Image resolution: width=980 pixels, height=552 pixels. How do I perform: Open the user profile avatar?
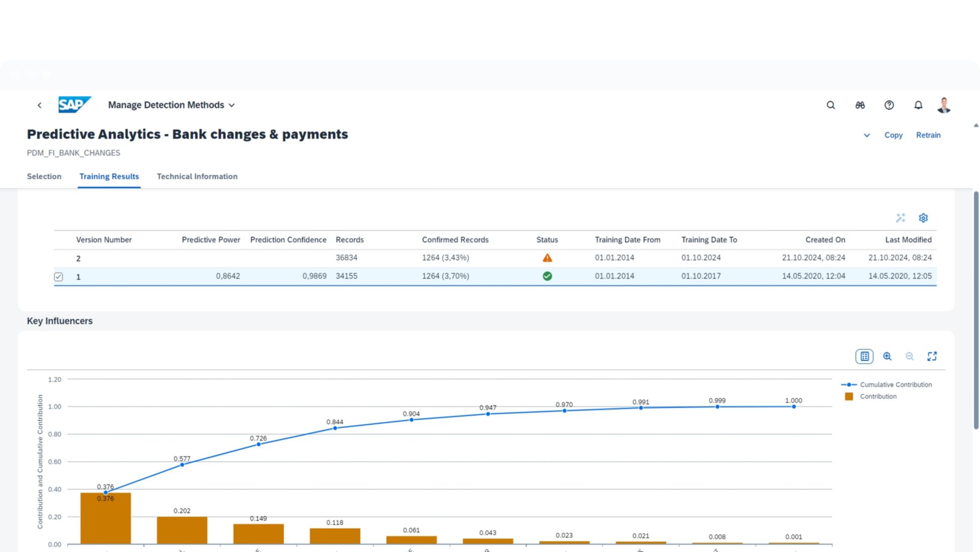click(944, 105)
